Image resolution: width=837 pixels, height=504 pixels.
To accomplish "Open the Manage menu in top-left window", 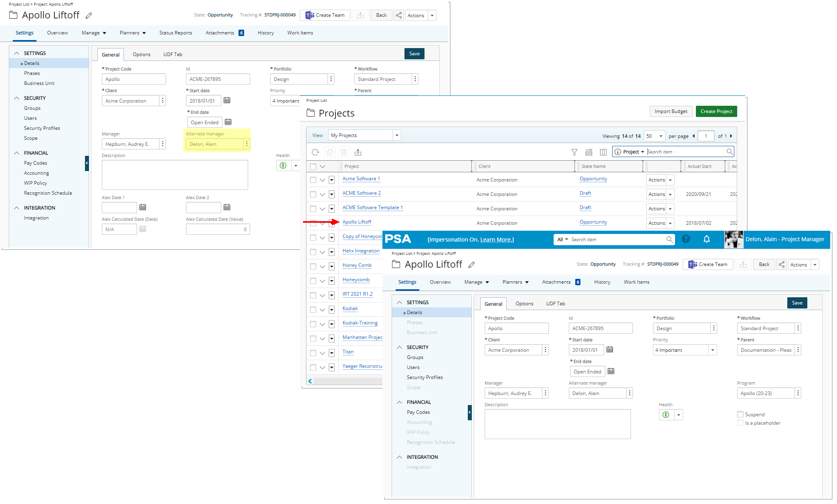I will (94, 33).
